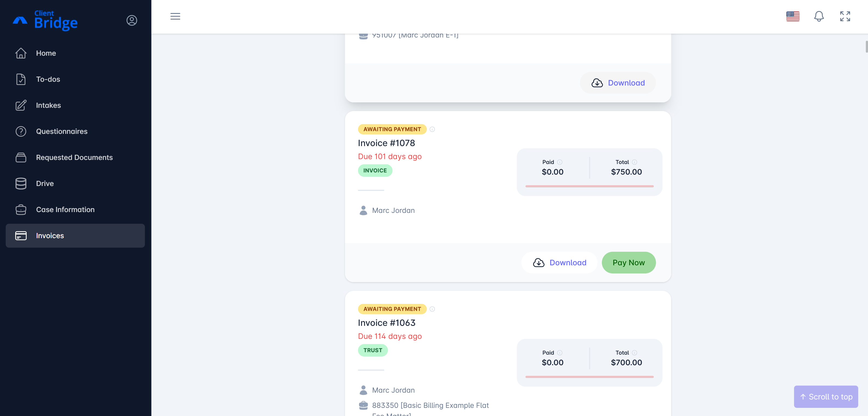The height and width of the screenshot is (416, 868).
Task: Open the Drive section
Action: (45, 184)
